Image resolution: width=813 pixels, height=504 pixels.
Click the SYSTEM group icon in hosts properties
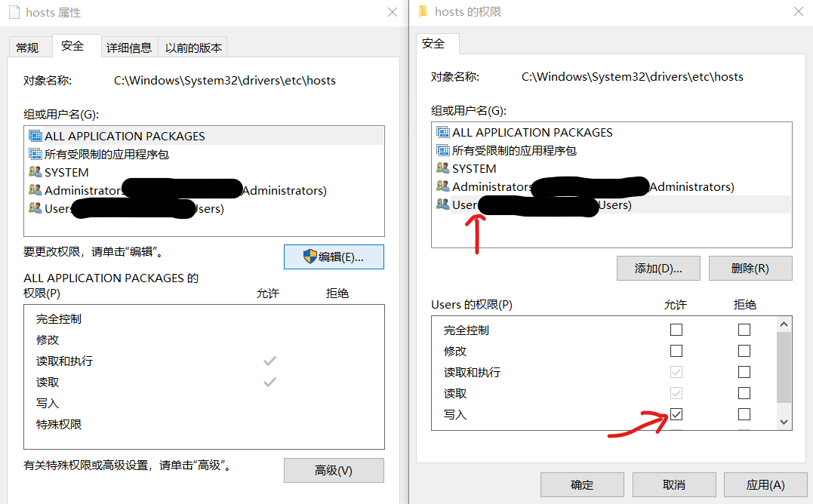(35, 171)
